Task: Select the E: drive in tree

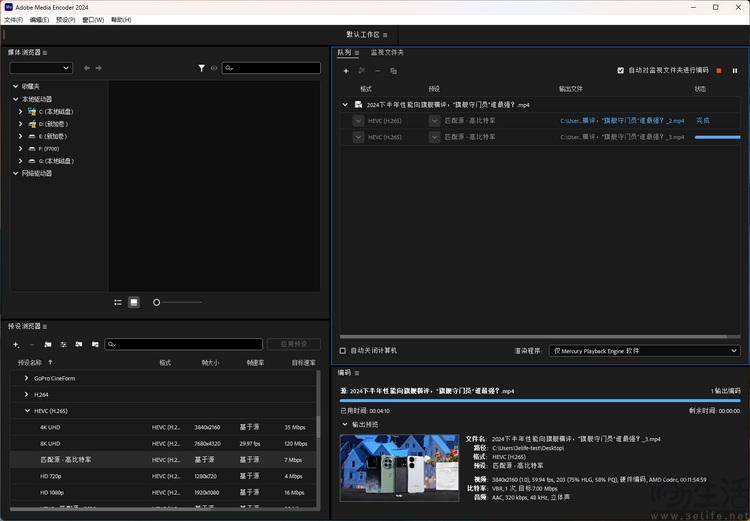Action: [53, 136]
